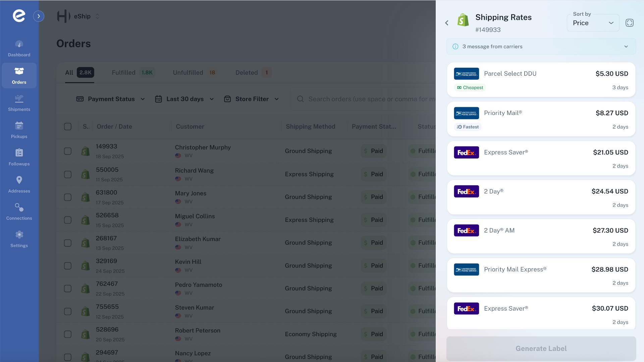Select the Shipments icon in the sidebar
The height and width of the screenshot is (362, 644).
tap(19, 102)
